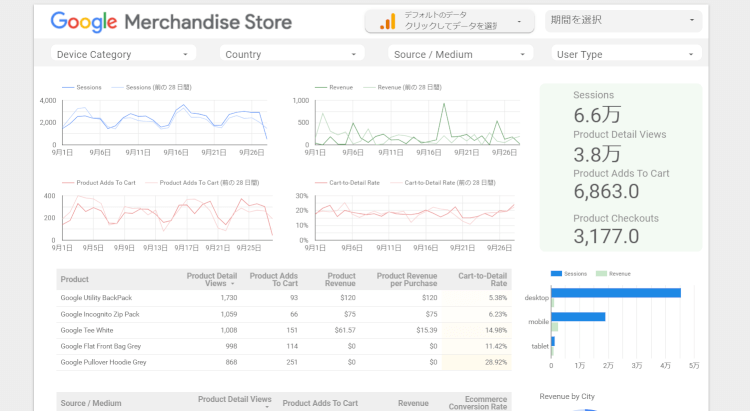The width and height of the screenshot is (750, 411).
Task: Click the Sessions 6.6万 scorecard value
Action: [597, 115]
